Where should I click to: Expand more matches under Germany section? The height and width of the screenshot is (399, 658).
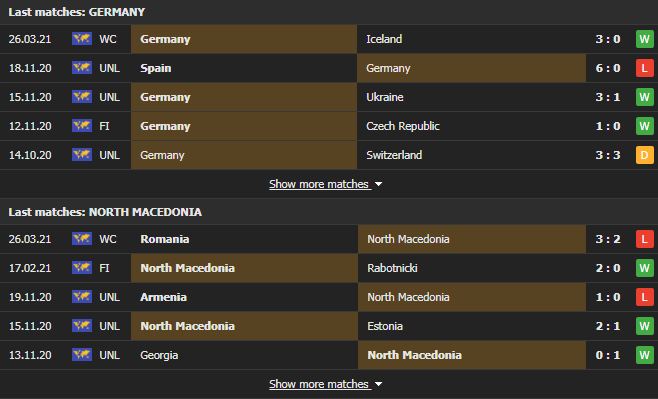[x=319, y=184]
